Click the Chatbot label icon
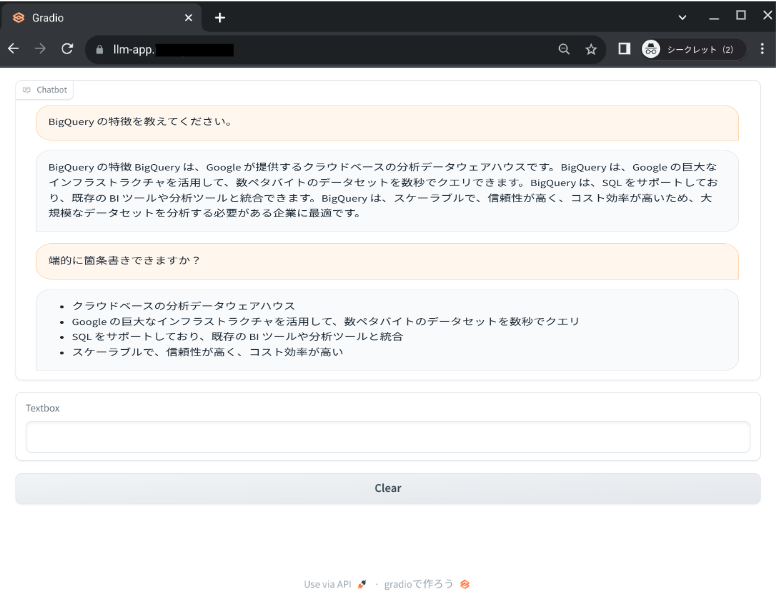The width and height of the screenshot is (776, 605). point(27,90)
